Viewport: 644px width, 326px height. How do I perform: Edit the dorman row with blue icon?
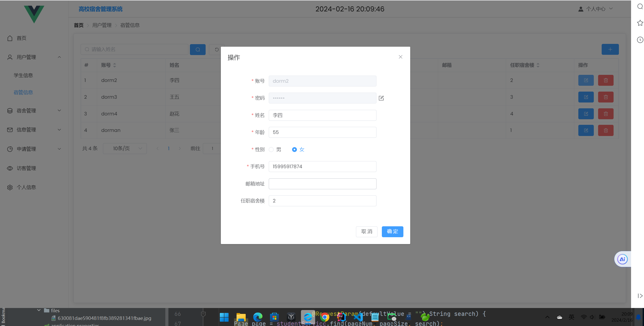click(586, 130)
